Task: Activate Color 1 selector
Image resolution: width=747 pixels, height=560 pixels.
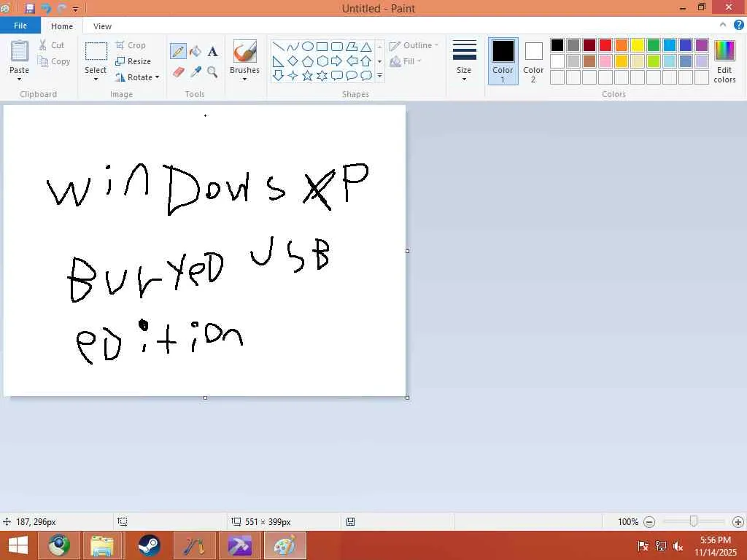Action: (x=503, y=61)
